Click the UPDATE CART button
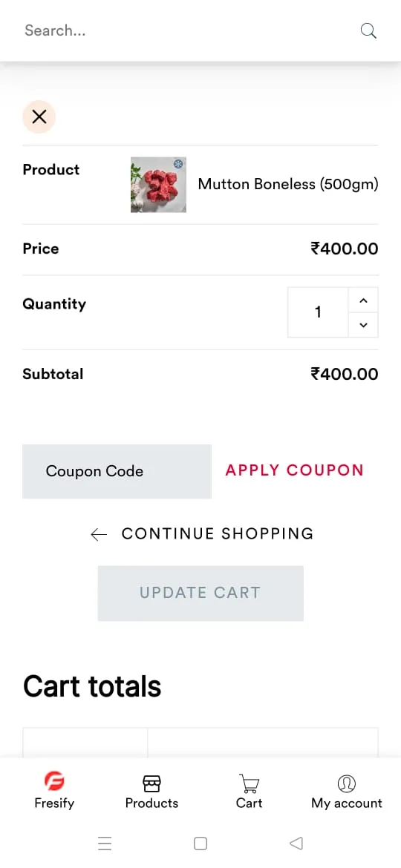The height and width of the screenshot is (868, 401). [x=200, y=593]
